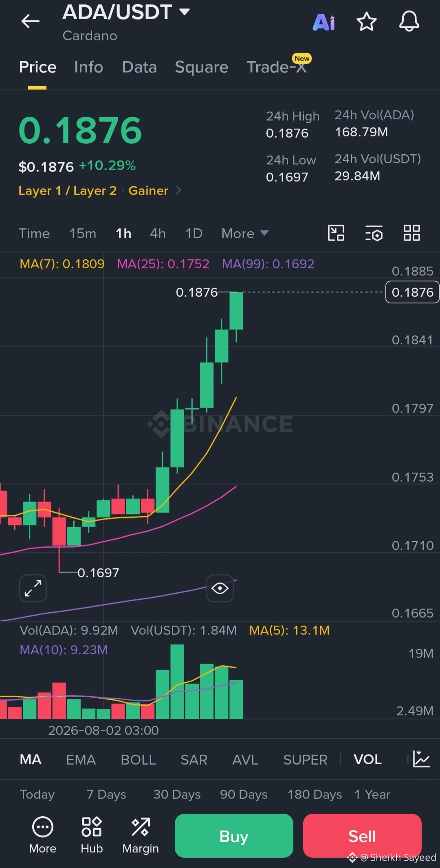Open the grid layout icon
Screen dimensions: 440x868
pyautogui.click(x=411, y=233)
